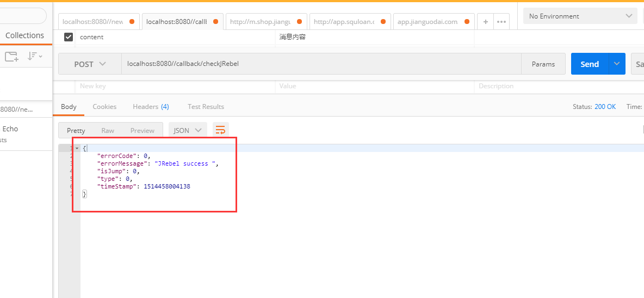Click the 200 OK status text
This screenshot has height=298, width=644.
(605, 107)
